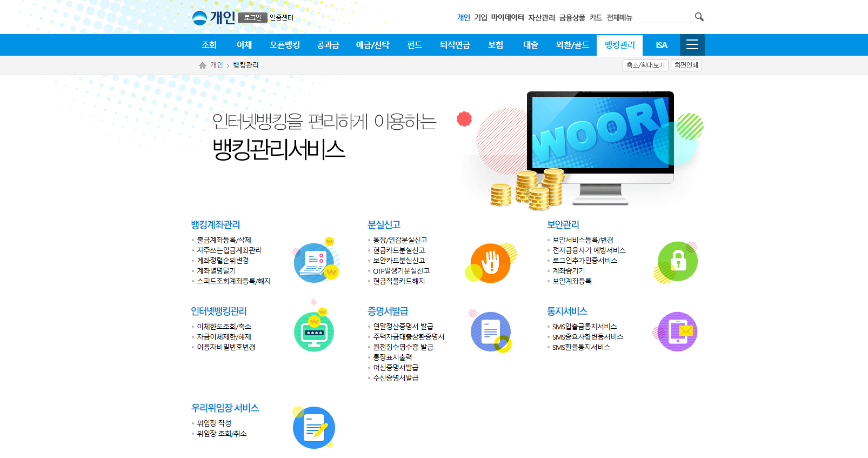The width and height of the screenshot is (868, 458).
Task: Go to the 공과금 navigation tab
Action: (328, 45)
